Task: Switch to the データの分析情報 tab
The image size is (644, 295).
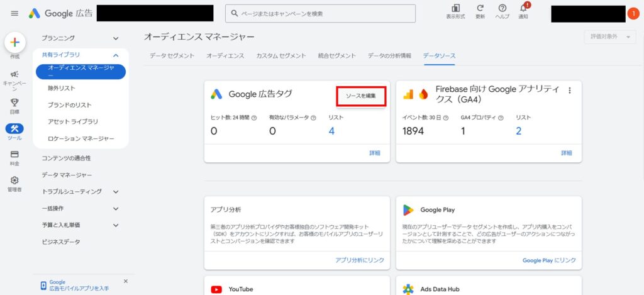Action: (x=389, y=56)
